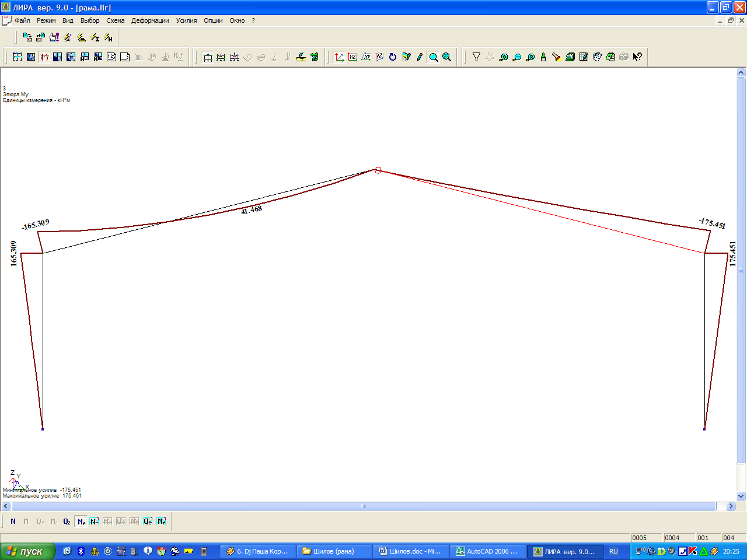Switch to XZ plane projection
Image resolution: width=747 pixels, height=560 pixels.
pos(352,57)
